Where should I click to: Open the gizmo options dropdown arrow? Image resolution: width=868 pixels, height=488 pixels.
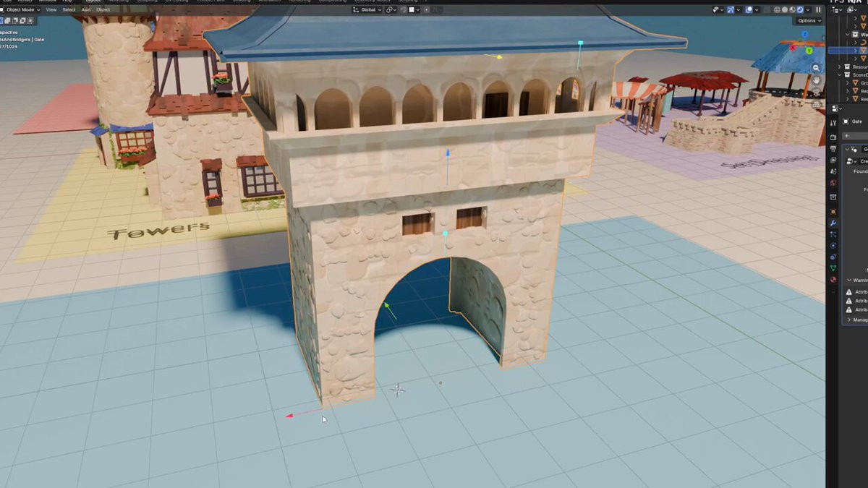coord(739,10)
